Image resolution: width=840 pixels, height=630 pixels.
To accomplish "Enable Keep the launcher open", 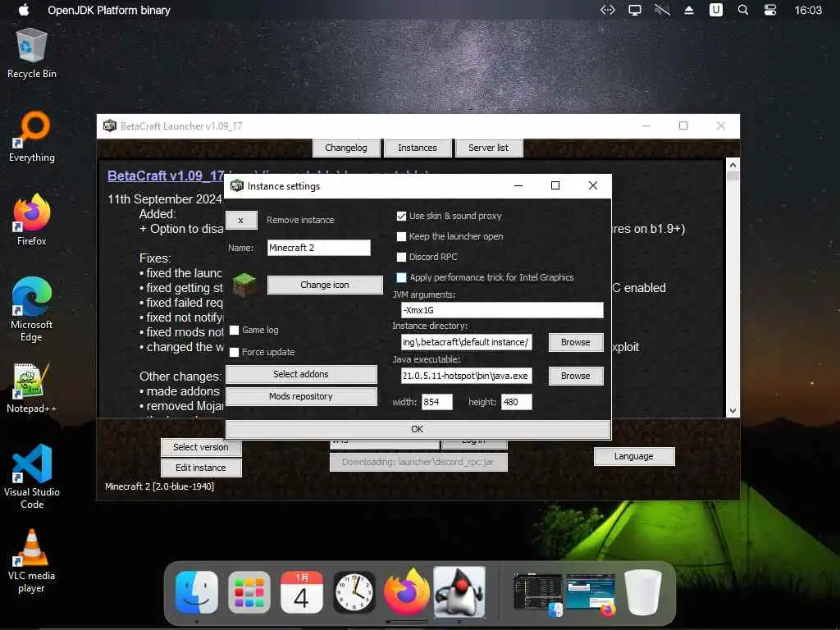I will (x=401, y=236).
